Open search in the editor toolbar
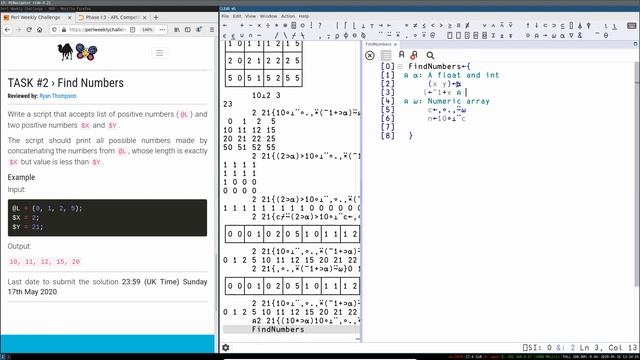The width and height of the screenshot is (640, 360). (x=430, y=55)
